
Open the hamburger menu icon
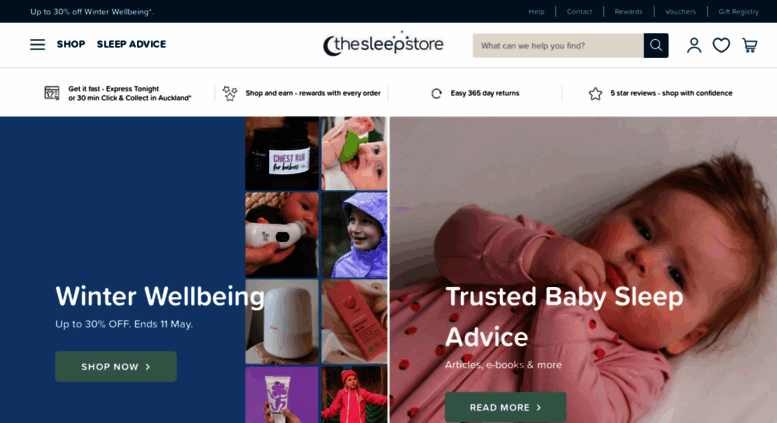point(37,45)
